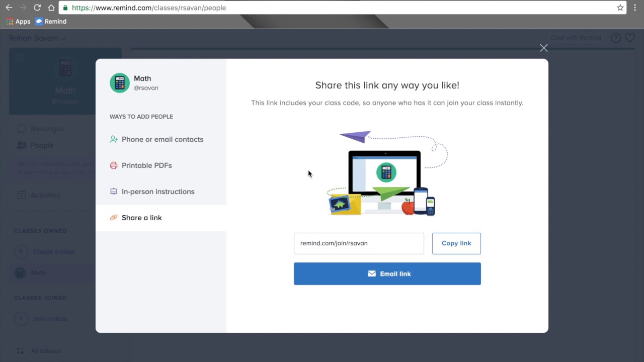
Task: Click the presentation board icon
Action: coord(114,192)
